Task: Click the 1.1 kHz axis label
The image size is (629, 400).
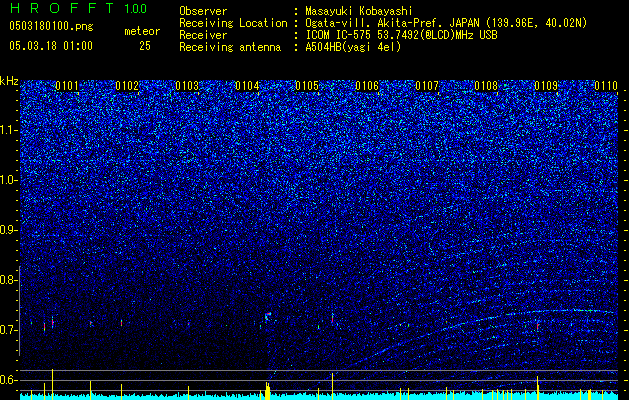Action: point(9,130)
